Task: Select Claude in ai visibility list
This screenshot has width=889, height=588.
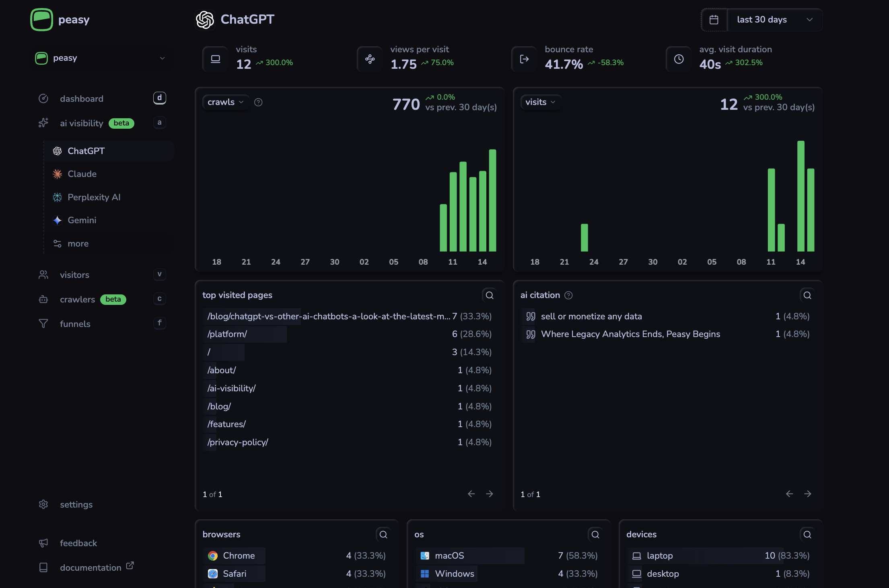Action: pyautogui.click(x=109, y=174)
